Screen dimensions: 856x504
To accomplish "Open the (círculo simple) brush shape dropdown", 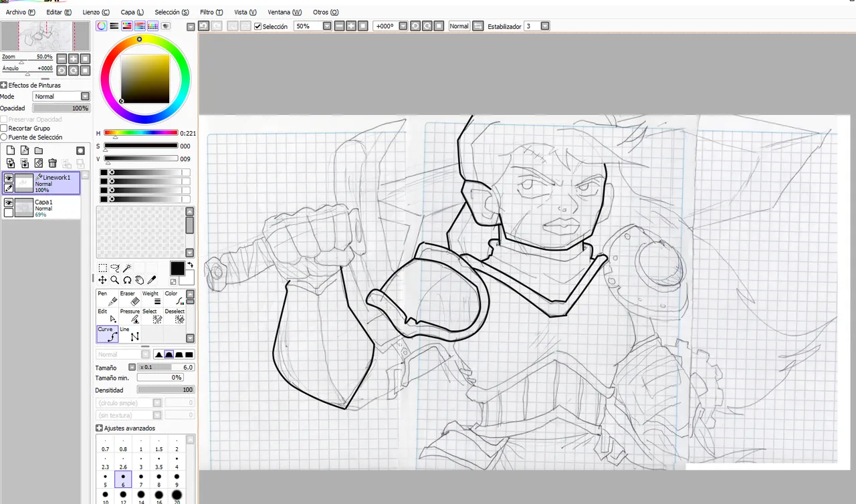I will pos(157,403).
